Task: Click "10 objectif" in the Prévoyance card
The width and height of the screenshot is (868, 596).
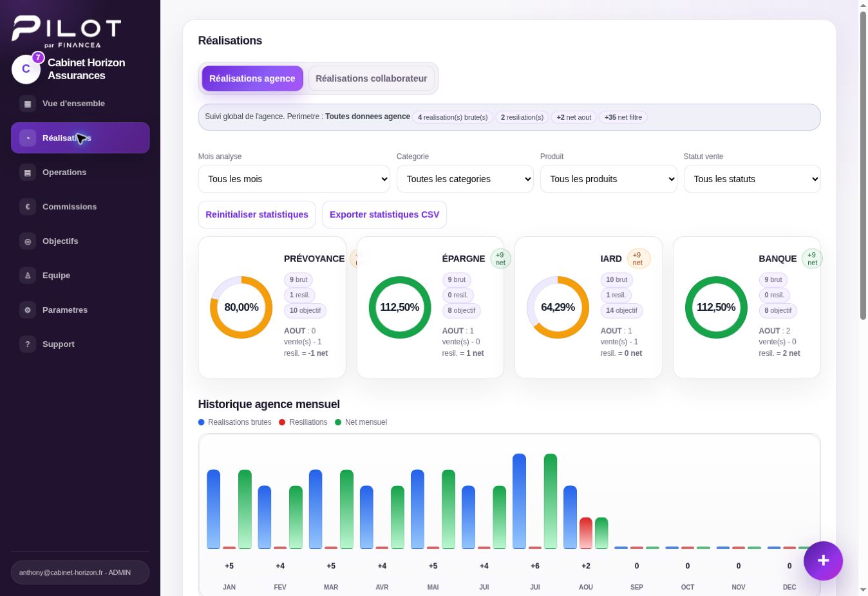Action: (305, 310)
